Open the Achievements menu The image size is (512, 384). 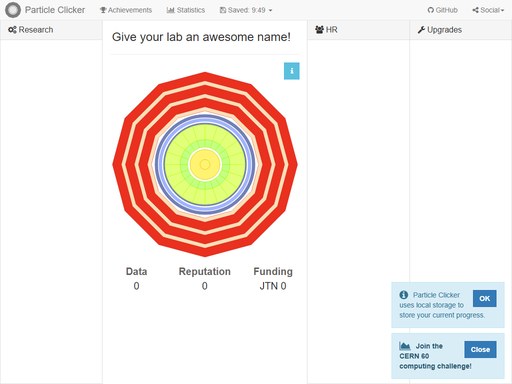click(x=126, y=10)
